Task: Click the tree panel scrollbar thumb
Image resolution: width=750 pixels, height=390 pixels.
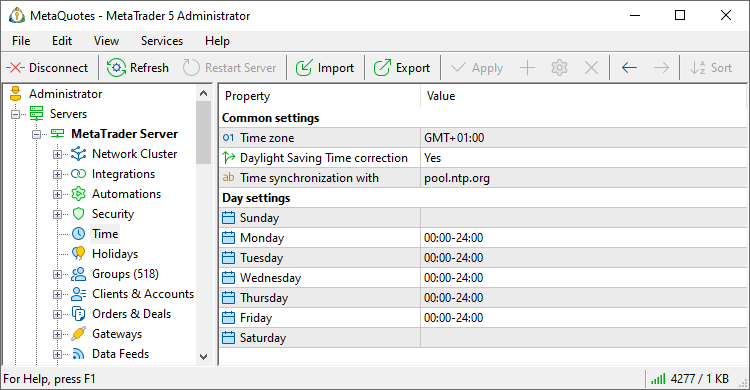Action: [x=203, y=133]
